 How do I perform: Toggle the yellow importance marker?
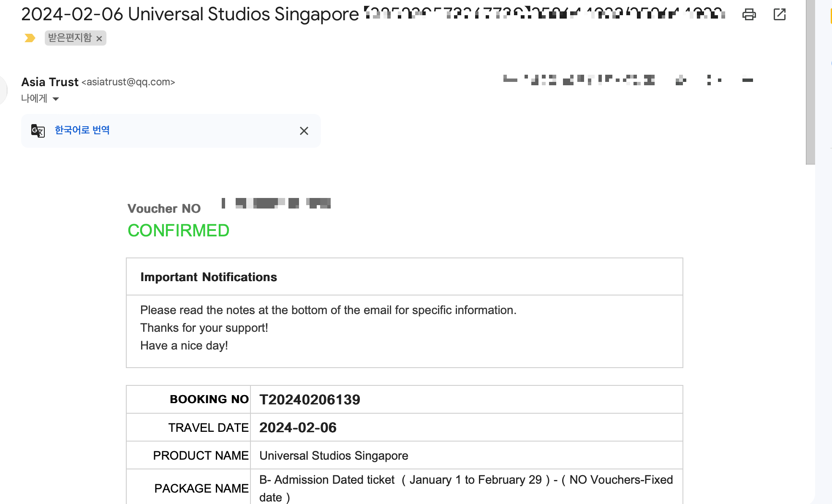pos(30,38)
